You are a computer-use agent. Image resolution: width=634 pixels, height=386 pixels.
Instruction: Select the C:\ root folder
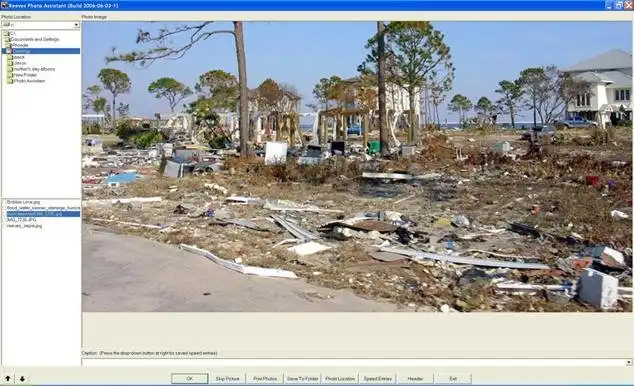(x=10, y=34)
